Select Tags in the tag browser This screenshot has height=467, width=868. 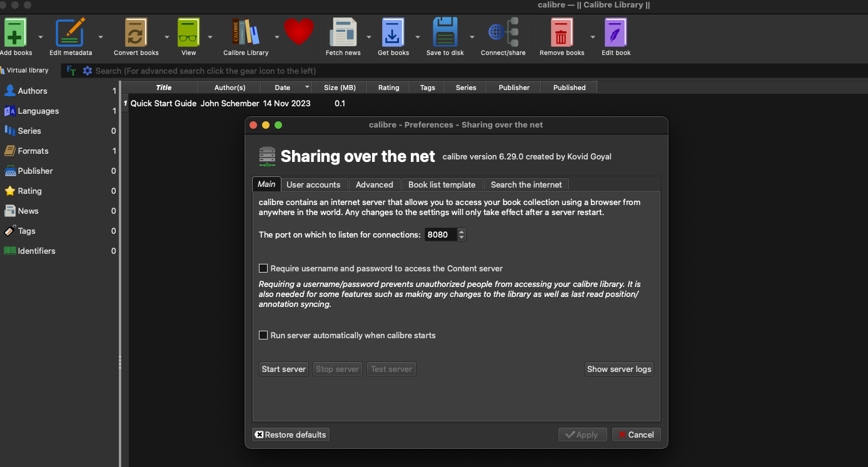pyautogui.click(x=59, y=231)
